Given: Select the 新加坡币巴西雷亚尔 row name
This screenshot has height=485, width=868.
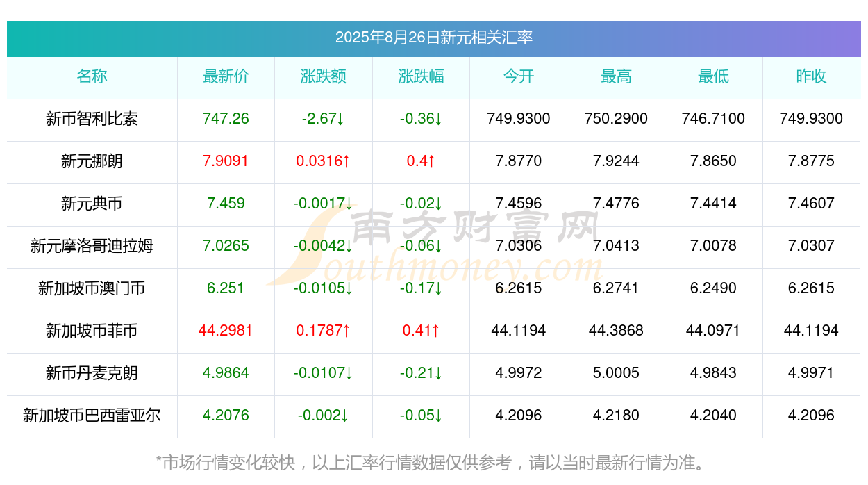Looking at the screenshot, I should [x=92, y=416].
